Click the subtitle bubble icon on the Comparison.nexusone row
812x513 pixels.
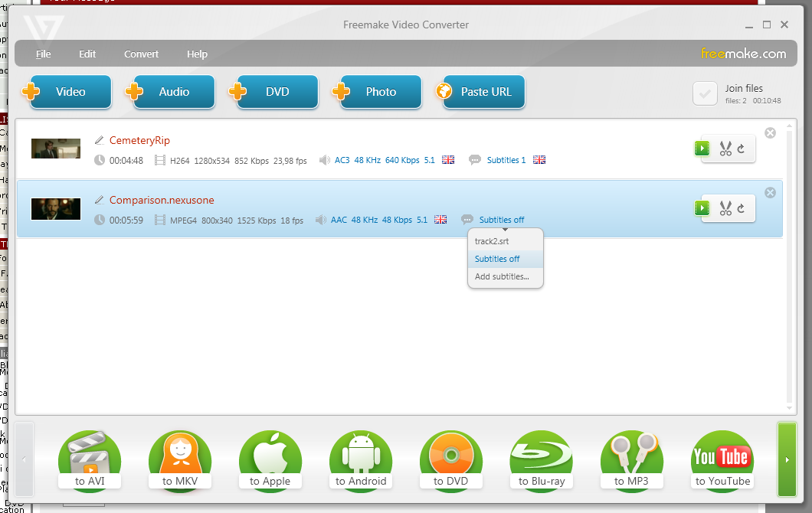[x=467, y=220]
